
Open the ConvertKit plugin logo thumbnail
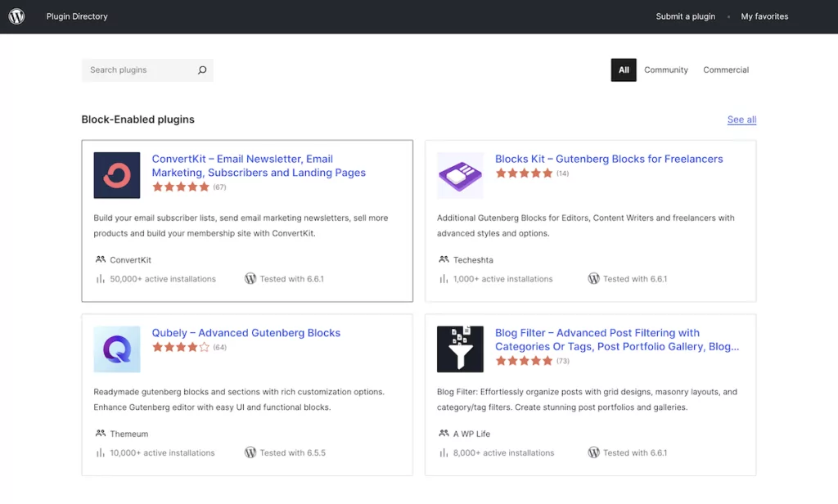[x=117, y=175]
